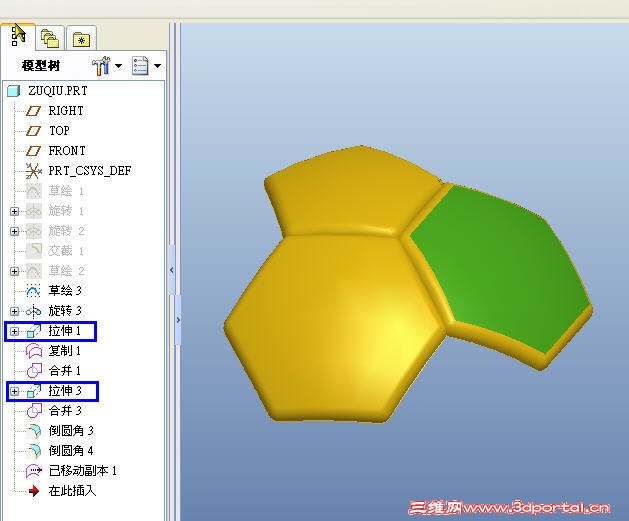The height and width of the screenshot is (521, 629).
Task: Click the TOP plane icon
Action: 34,131
